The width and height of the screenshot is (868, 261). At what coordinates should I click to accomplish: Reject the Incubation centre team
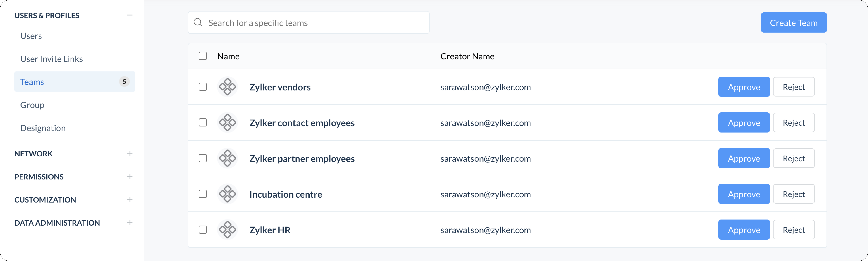[794, 194]
